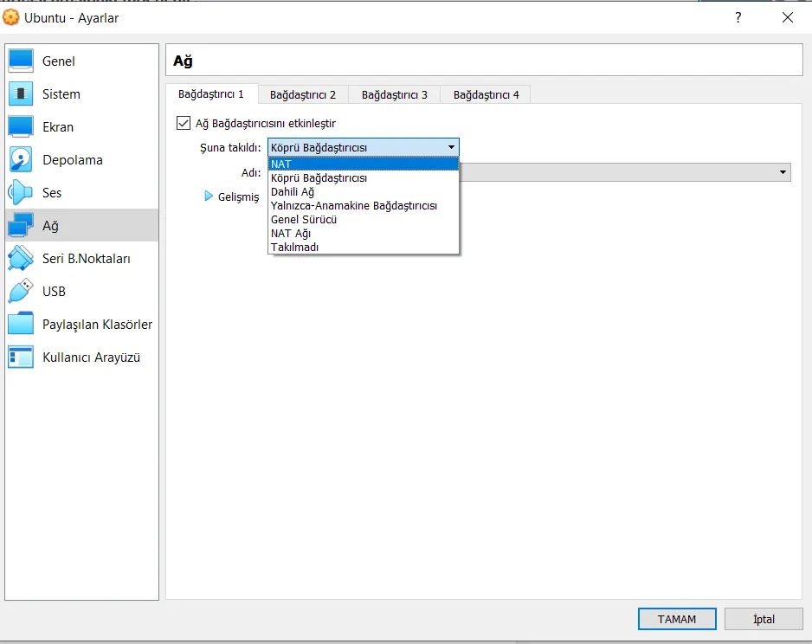
Task: Click the Kullanıcı Arayüzü label
Action: tap(91, 357)
